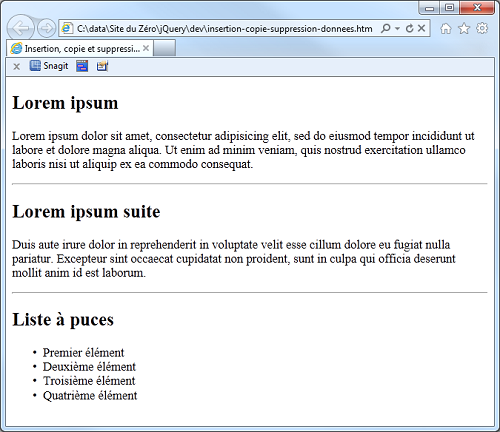Minimize the Internet Explorer window
Screen dimensions: 500x432
[429, 8]
